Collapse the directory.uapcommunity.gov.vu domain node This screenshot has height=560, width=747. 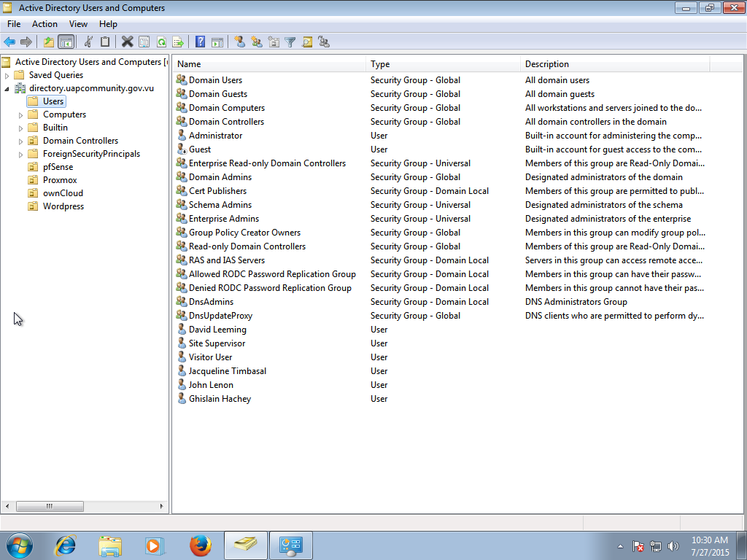click(7, 88)
